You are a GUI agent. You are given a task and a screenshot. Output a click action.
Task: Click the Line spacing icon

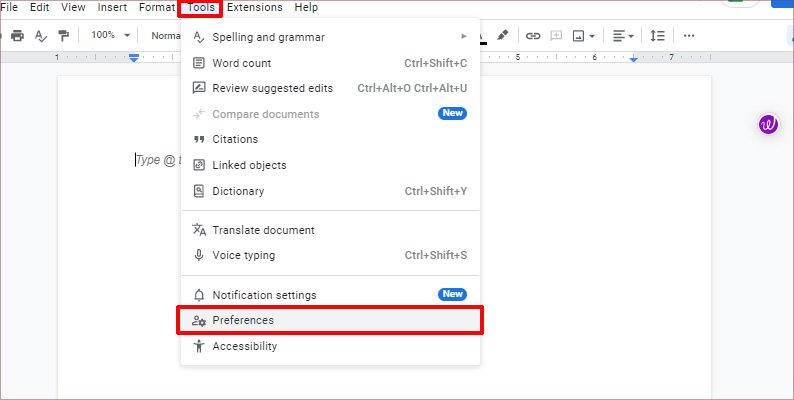click(x=657, y=35)
